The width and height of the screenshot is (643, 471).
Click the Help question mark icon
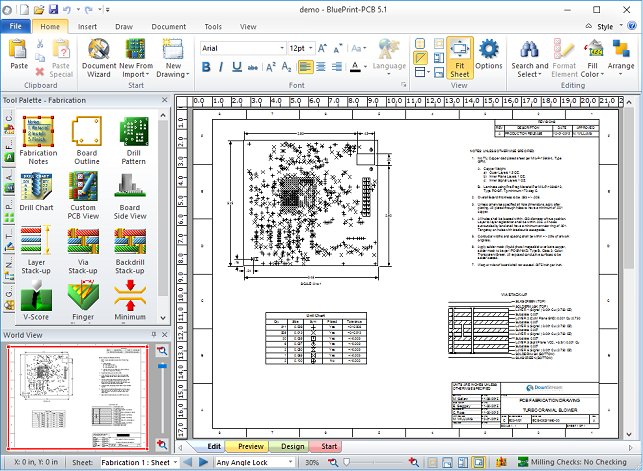632,26
